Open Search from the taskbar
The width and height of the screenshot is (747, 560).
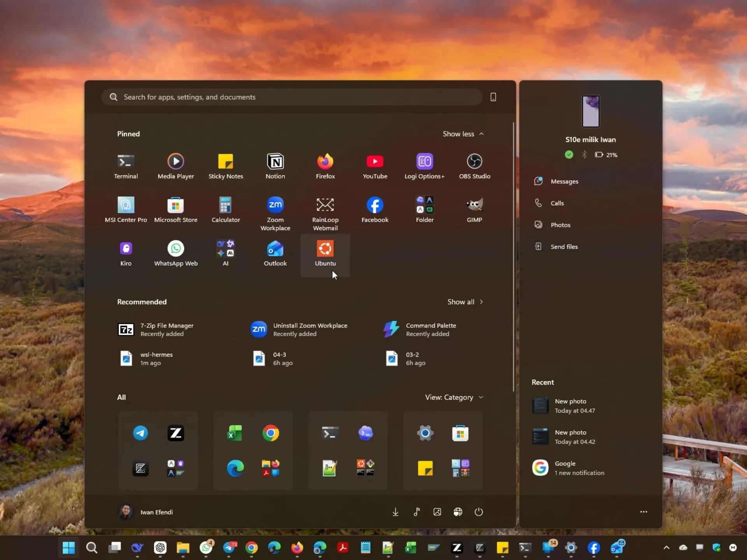point(91,548)
